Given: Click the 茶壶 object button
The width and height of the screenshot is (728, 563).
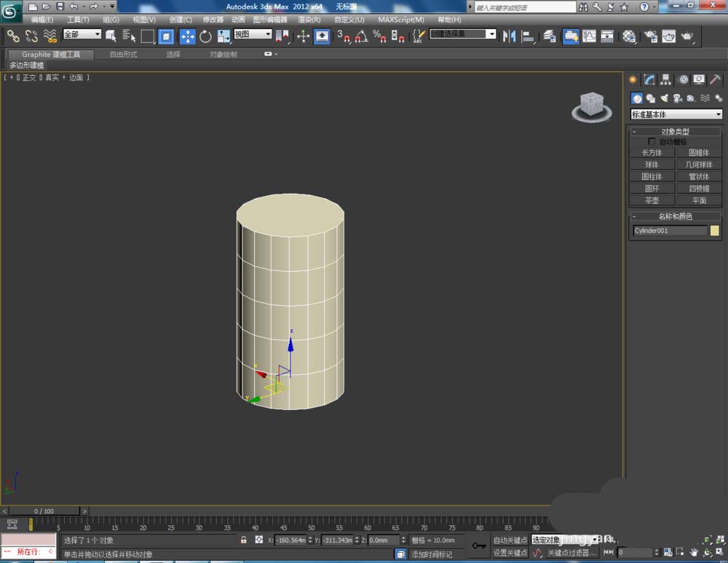Looking at the screenshot, I should 652,200.
